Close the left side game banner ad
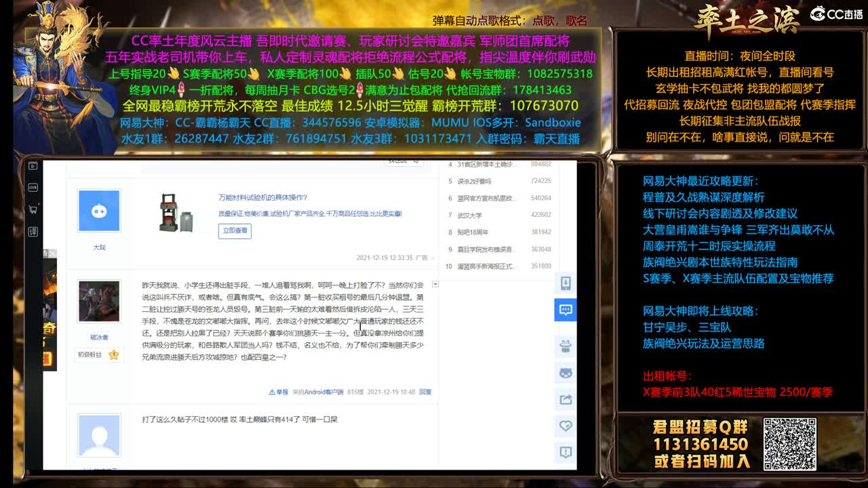The height and width of the screenshot is (488, 868). tap(52, 253)
